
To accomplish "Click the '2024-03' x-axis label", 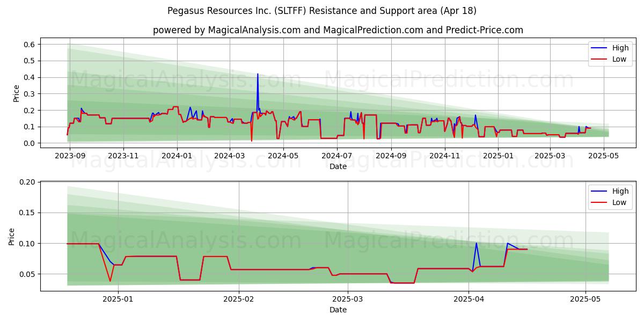I will [x=230, y=156].
